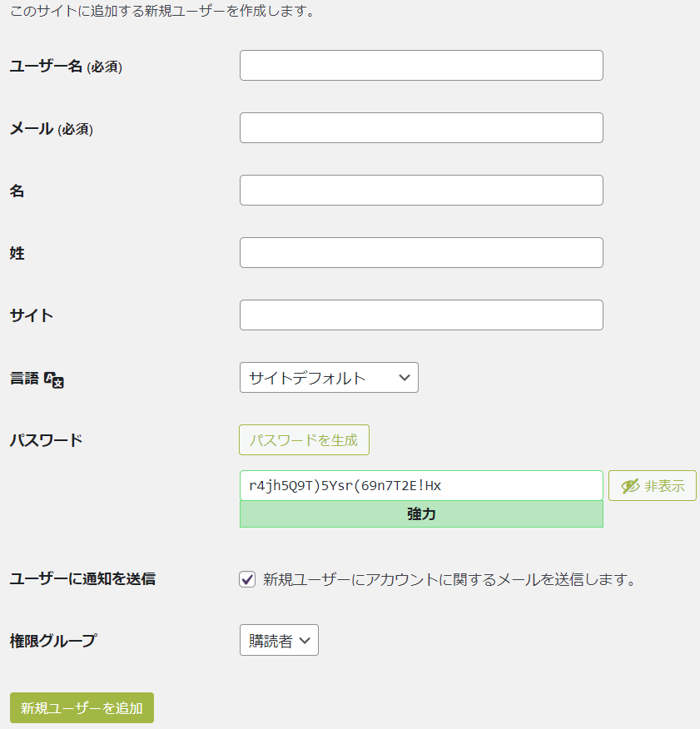Select the 名 first name input field
Viewport: 700px width, 729px height.
(421, 191)
